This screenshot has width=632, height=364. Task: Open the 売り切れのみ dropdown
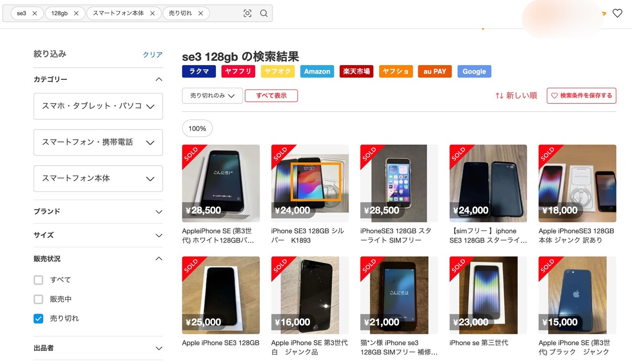point(212,96)
